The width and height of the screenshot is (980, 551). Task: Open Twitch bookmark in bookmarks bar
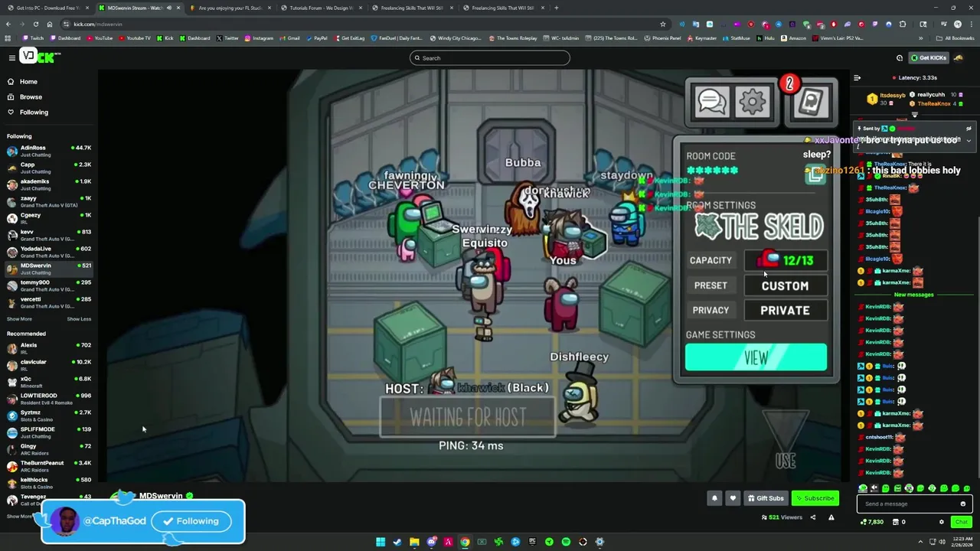click(x=34, y=37)
